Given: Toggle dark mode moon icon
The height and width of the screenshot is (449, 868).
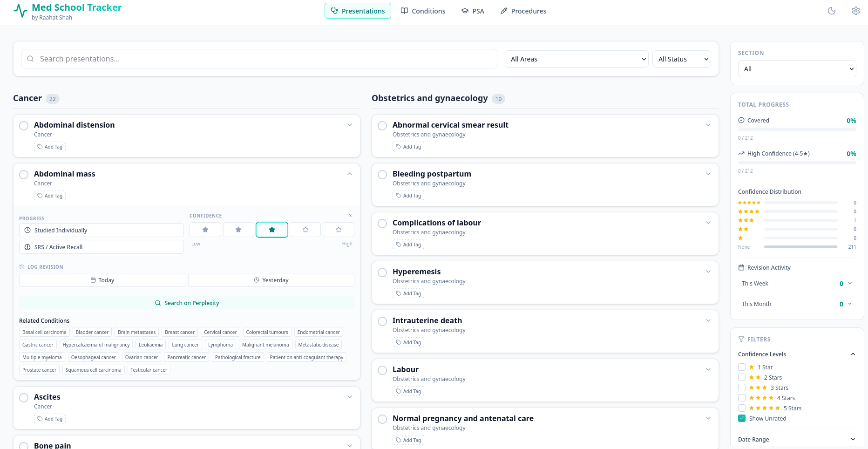Looking at the screenshot, I should [x=831, y=11].
